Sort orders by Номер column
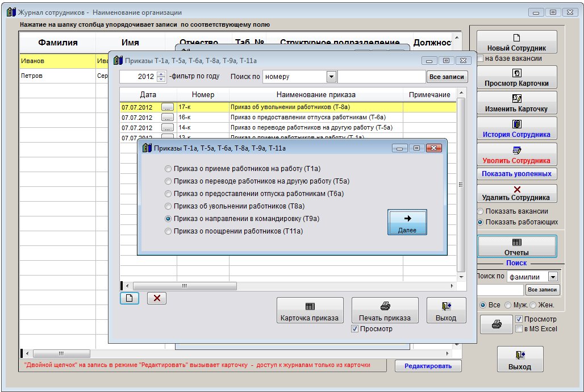Viewport: 584px width, 392px height. (x=203, y=95)
